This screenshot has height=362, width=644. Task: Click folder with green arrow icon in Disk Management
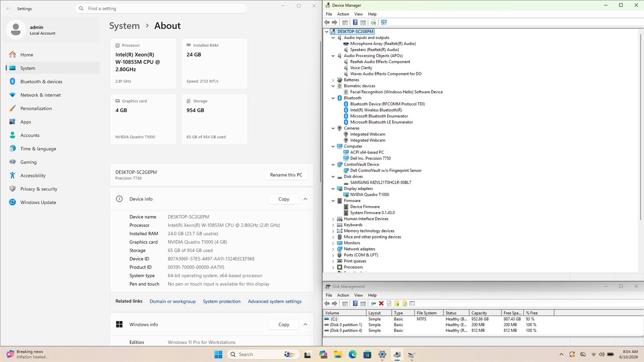tap(397, 303)
